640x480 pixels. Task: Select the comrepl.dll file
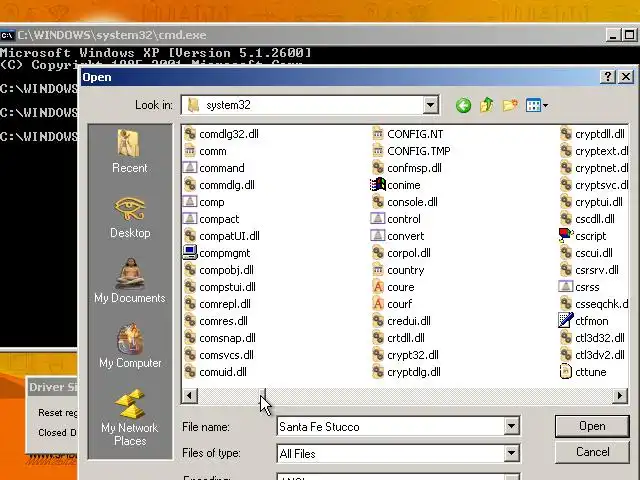(217, 304)
